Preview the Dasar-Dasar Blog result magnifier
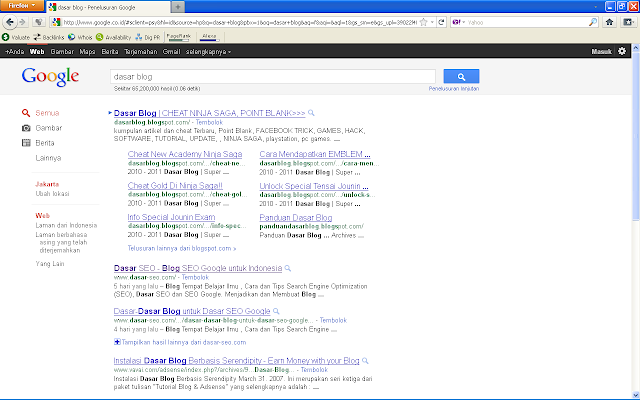The width and height of the screenshot is (640, 400). (x=276, y=311)
